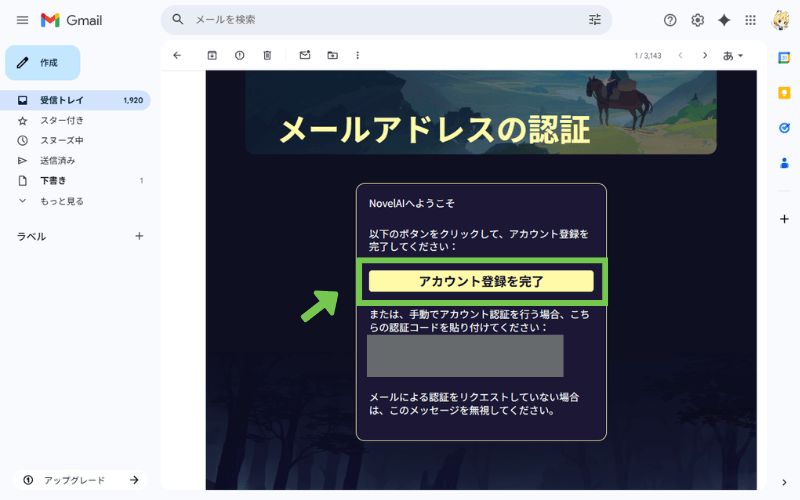800x500 pixels.
Task: Open Google Tasks side panel icon
Action: (784, 128)
